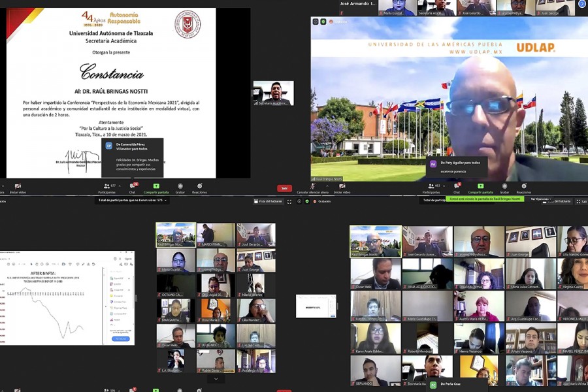Select the OCTAVIO CAL participant tile

click(176, 286)
